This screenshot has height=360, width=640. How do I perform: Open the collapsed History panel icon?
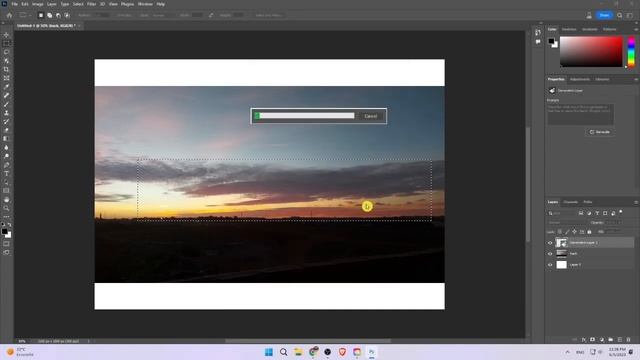[538, 32]
